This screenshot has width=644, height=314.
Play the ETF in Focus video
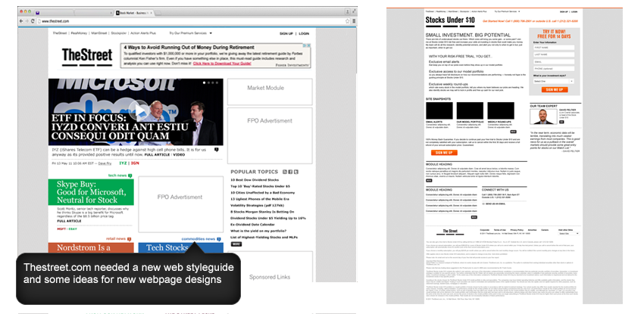pos(140,111)
